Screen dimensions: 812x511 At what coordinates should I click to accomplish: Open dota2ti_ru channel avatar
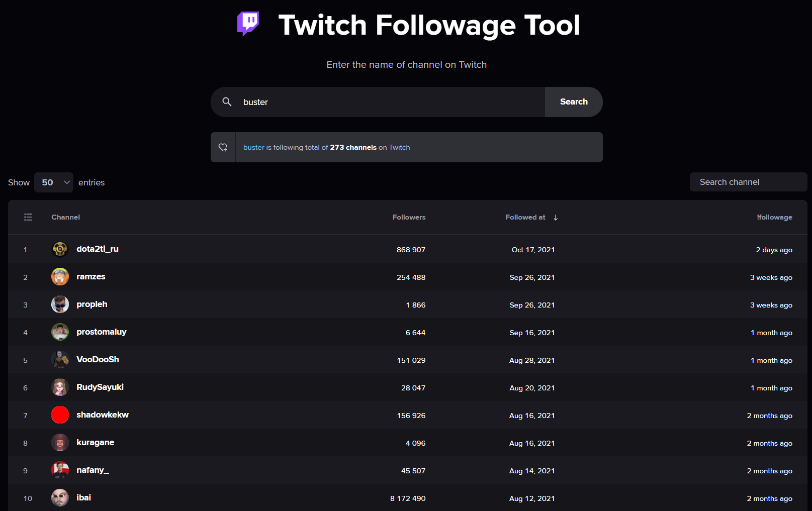(x=60, y=249)
